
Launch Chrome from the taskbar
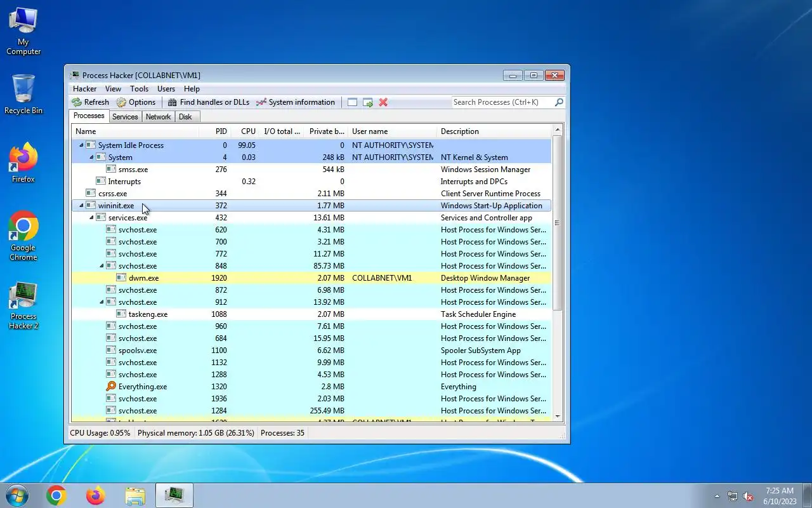(56, 495)
